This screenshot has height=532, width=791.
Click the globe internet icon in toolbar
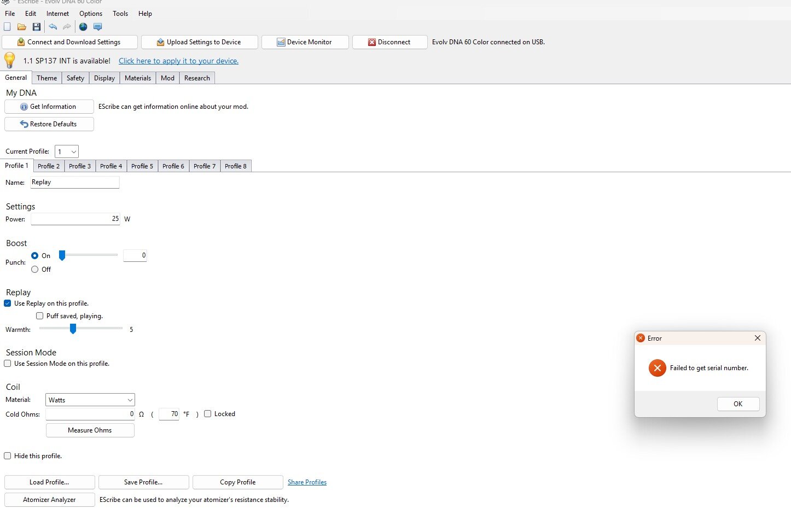83,27
